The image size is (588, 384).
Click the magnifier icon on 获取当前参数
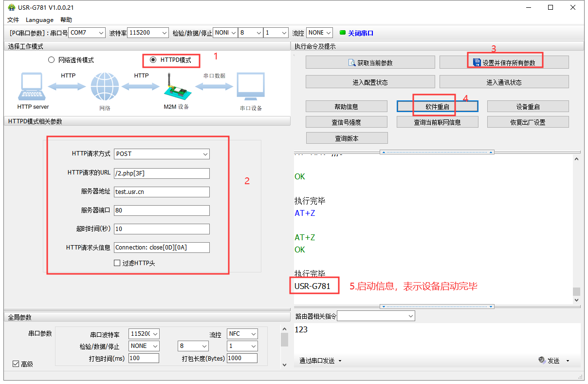(352, 62)
